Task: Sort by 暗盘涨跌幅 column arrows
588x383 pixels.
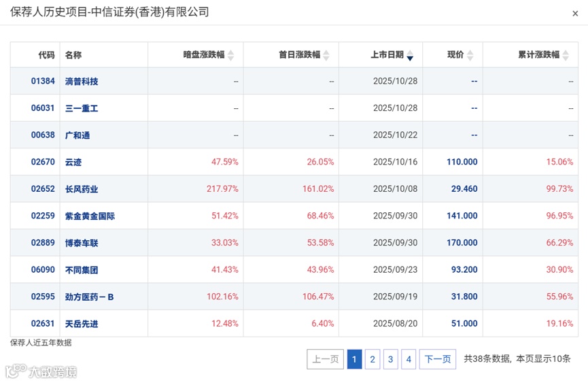Action: 230,55
